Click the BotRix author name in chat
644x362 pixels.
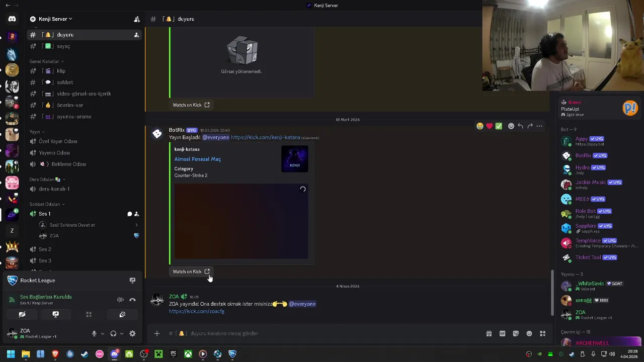(x=177, y=130)
